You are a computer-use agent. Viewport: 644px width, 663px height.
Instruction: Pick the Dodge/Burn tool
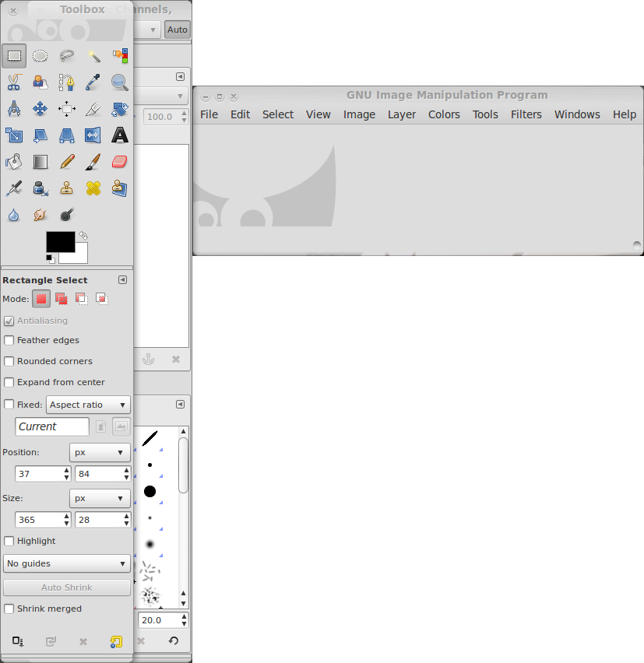66,215
